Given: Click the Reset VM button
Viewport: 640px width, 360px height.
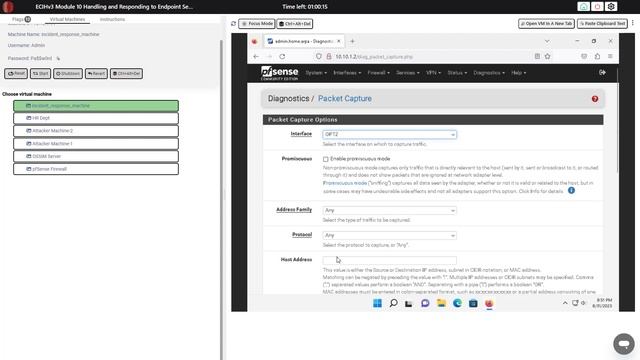Looking at the screenshot, I should 16,73.
